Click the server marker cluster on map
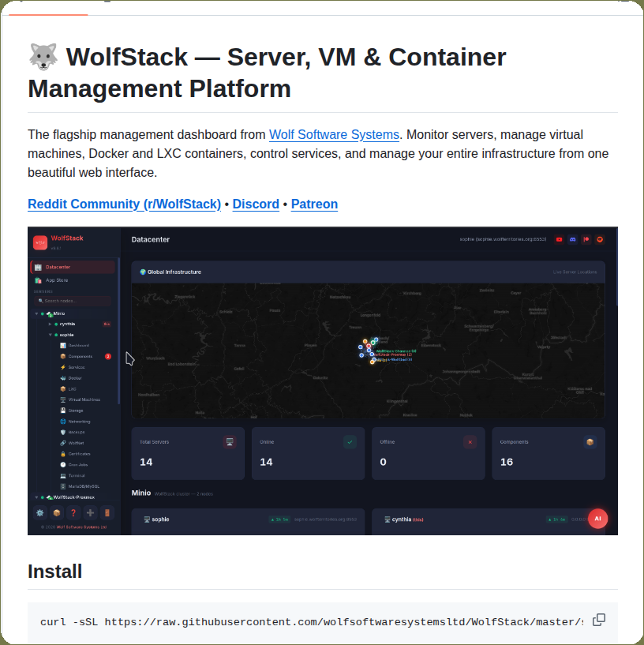The height and width of the screenshot is (645, 644). click(369, 351)
